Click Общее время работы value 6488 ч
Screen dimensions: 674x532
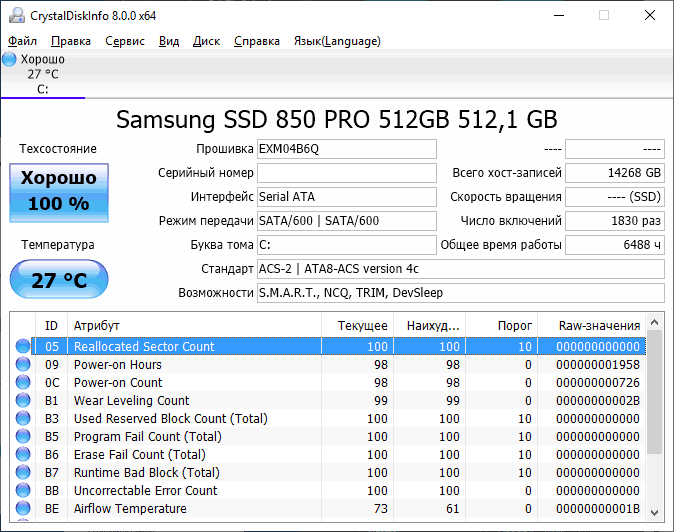(x=615, y=245)
